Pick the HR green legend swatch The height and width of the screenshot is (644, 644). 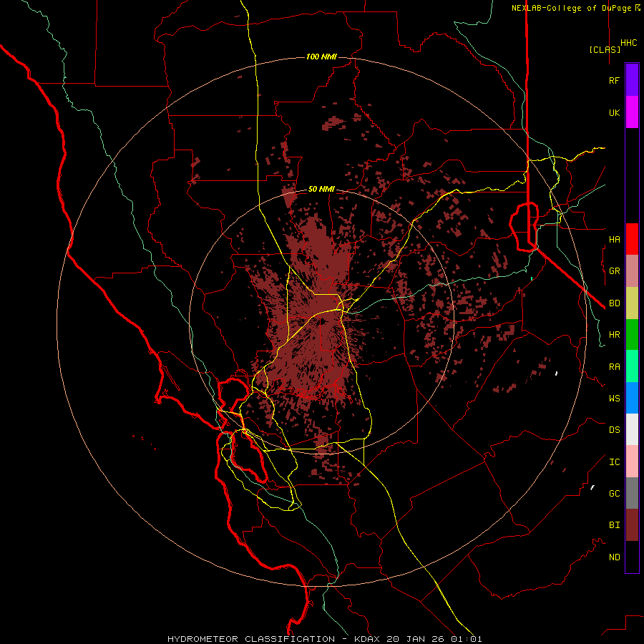tap(632, 335)
